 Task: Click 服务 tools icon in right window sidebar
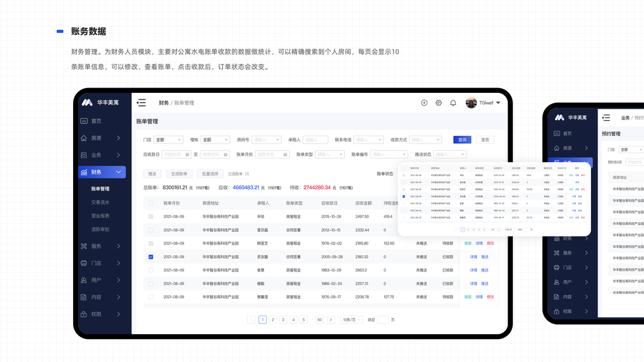point(556,253)
